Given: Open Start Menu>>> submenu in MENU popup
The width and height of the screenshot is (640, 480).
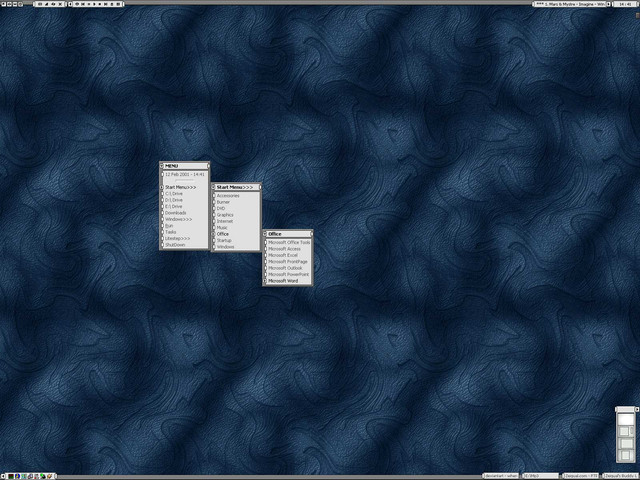Looking at the screenshot, I should [184, 187].
